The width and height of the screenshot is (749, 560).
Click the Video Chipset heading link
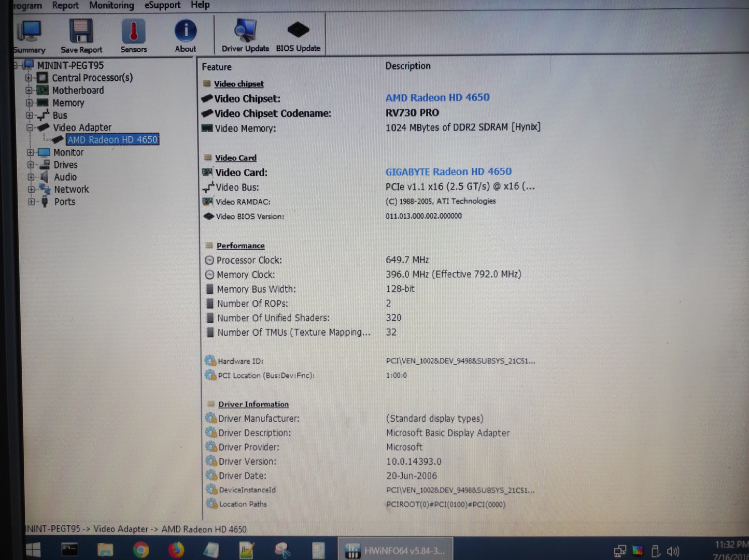click(x=238, y=83)
